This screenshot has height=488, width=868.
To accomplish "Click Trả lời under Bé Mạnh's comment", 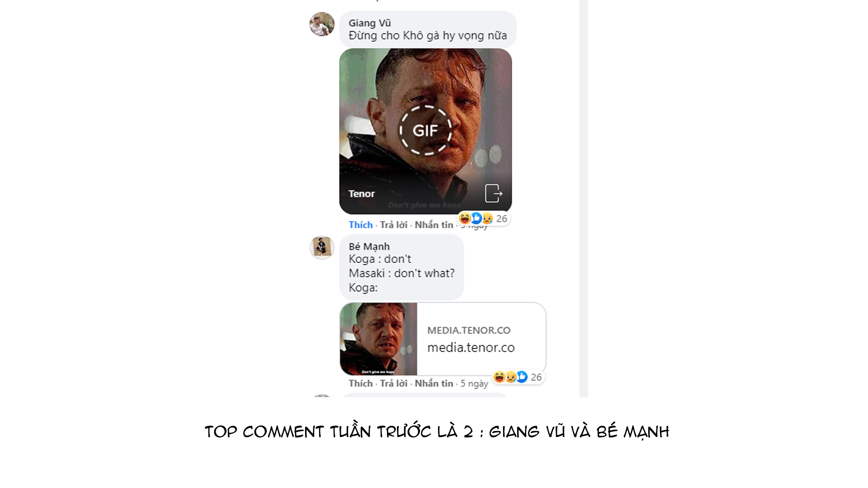I will pyautogui.click(x=393, y=383).
